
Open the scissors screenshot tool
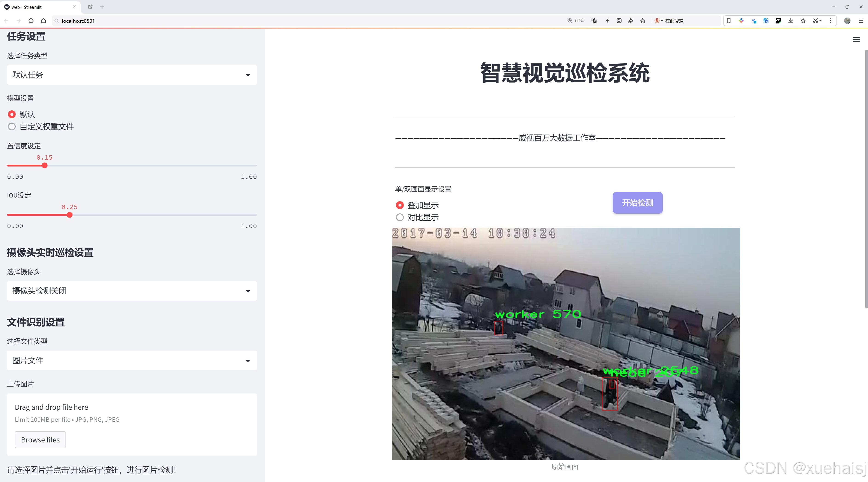click(x=815, y=21)
